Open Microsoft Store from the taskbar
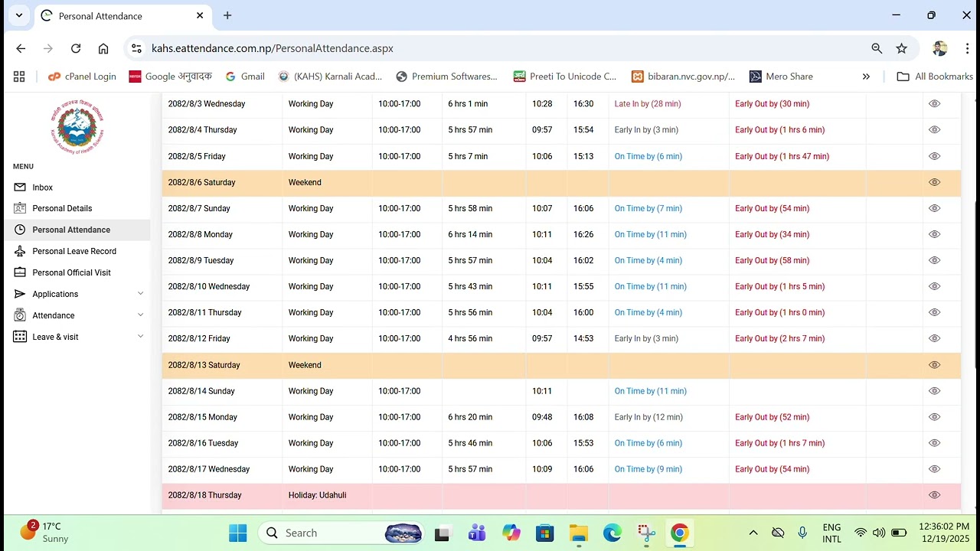The height and width of the screenshot is (551, 980). 544,533
